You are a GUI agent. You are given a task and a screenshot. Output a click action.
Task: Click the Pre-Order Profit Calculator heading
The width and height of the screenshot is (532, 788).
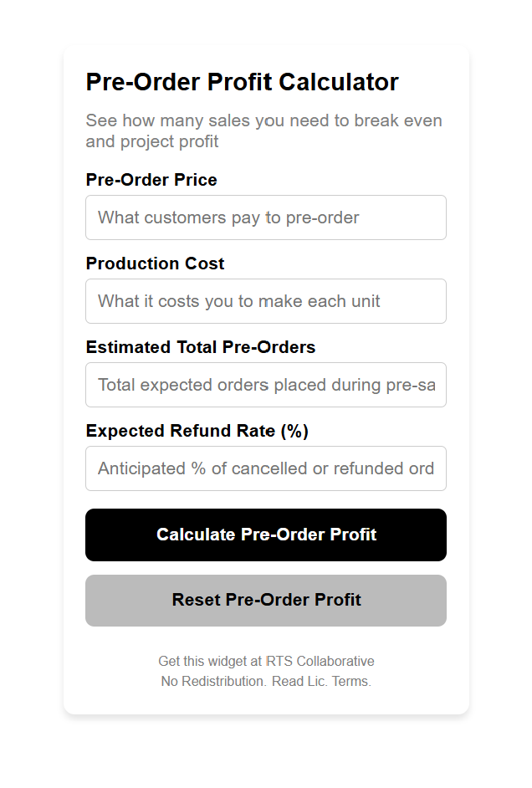tap(243, 81)
